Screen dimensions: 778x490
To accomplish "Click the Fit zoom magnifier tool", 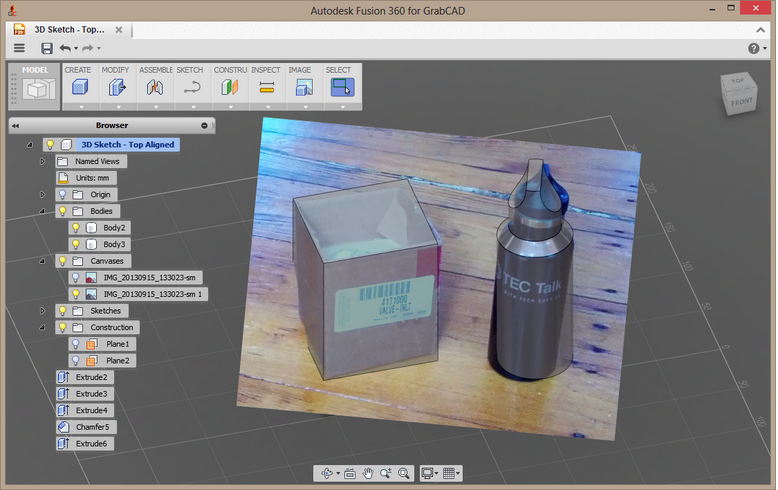I will pyautogui.click(x=403, y=473).
